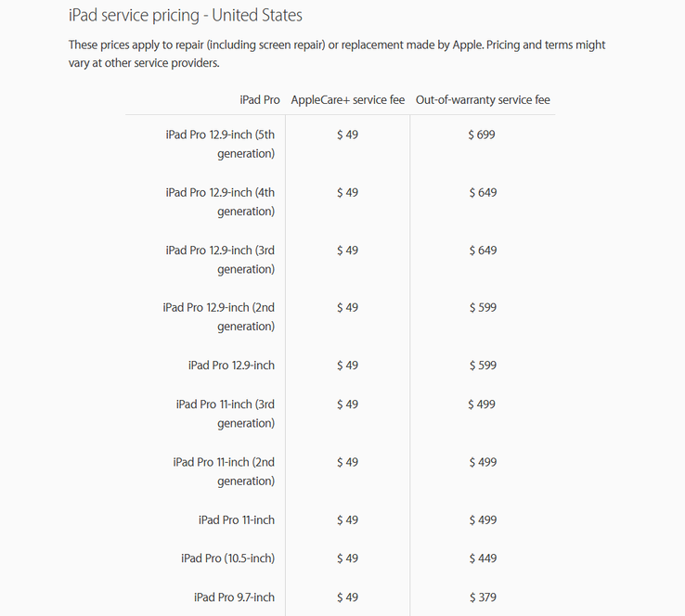Click the $ 449 out-of-warranty price
The image size is (685, 616).
(483, 558)
